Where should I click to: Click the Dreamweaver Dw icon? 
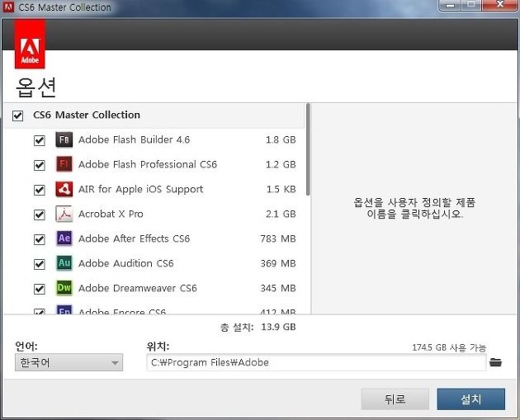(64, 288)
